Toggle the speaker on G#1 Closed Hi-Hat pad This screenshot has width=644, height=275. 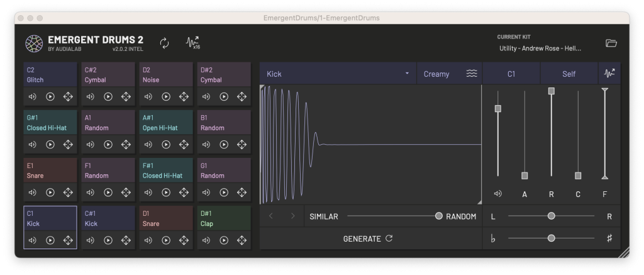point(33,145)
